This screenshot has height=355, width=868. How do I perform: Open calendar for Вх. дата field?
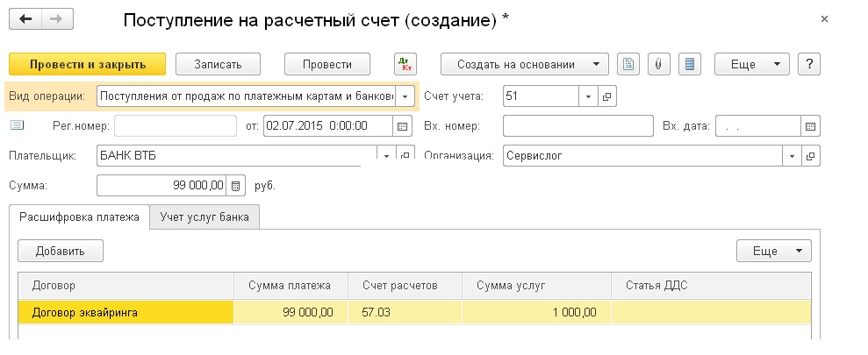(x=810, y=126)
